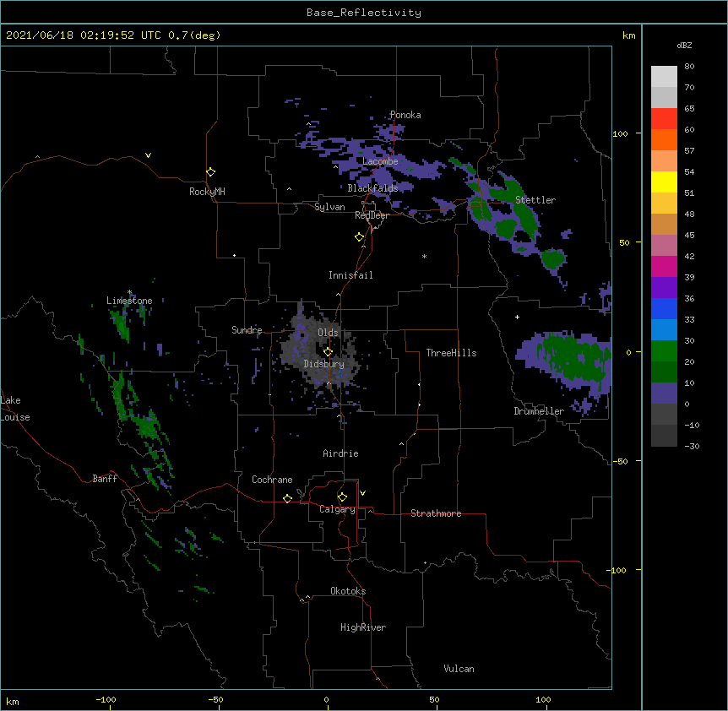Click the Okotoks label
728x711 pixels.
pos(348,591)
